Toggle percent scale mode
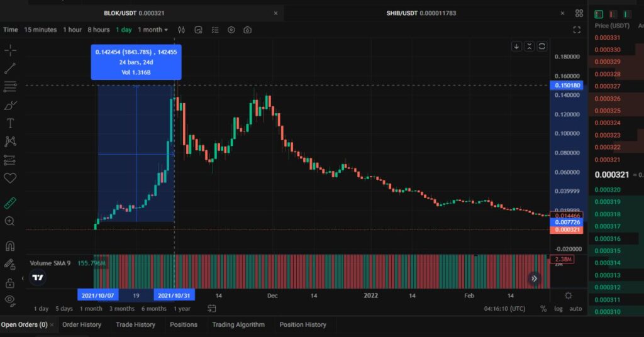The width and height of the screenshot is (644, 337). tap(543, 309)
